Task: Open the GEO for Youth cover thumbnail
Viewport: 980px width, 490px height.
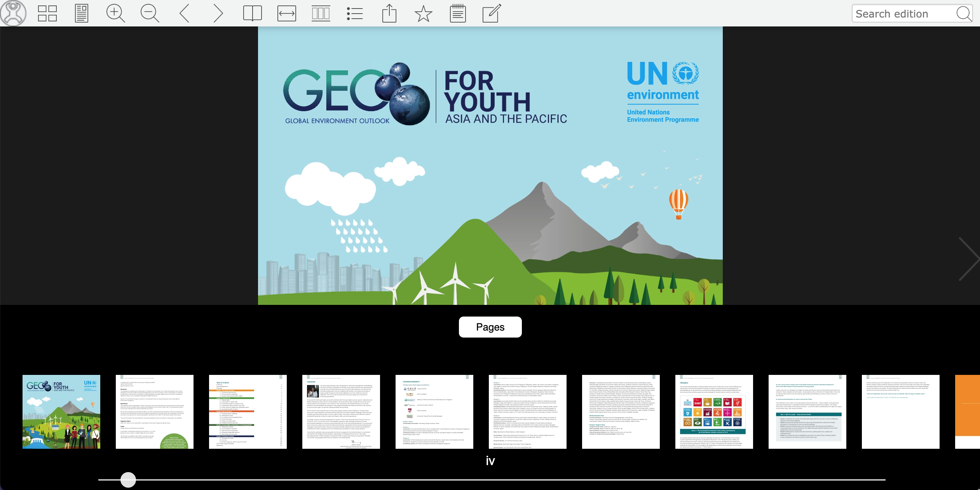Action: click(61, 411)
